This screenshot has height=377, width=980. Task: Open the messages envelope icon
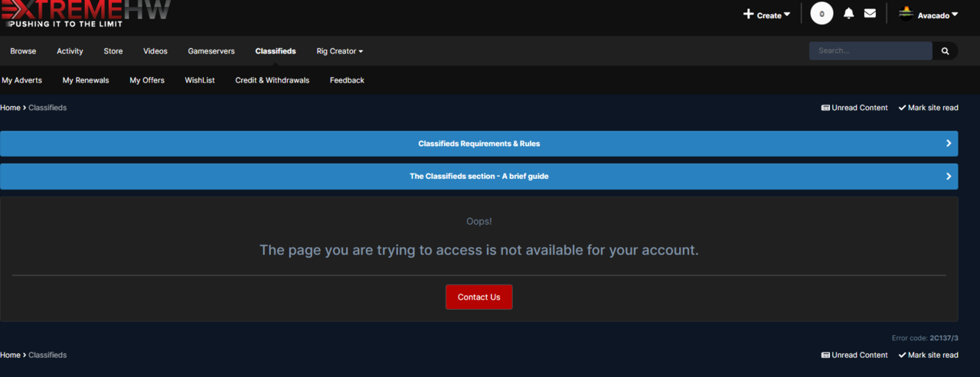[870, 14]
